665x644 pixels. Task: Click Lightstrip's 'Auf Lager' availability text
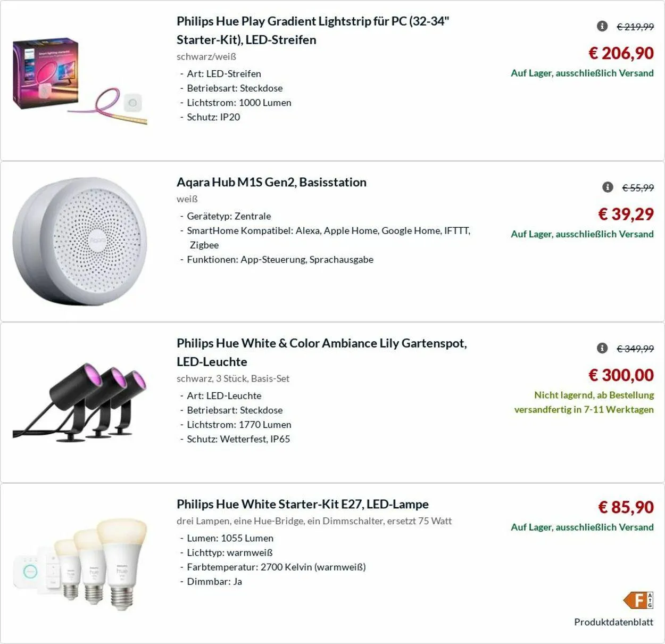point(582,73)
